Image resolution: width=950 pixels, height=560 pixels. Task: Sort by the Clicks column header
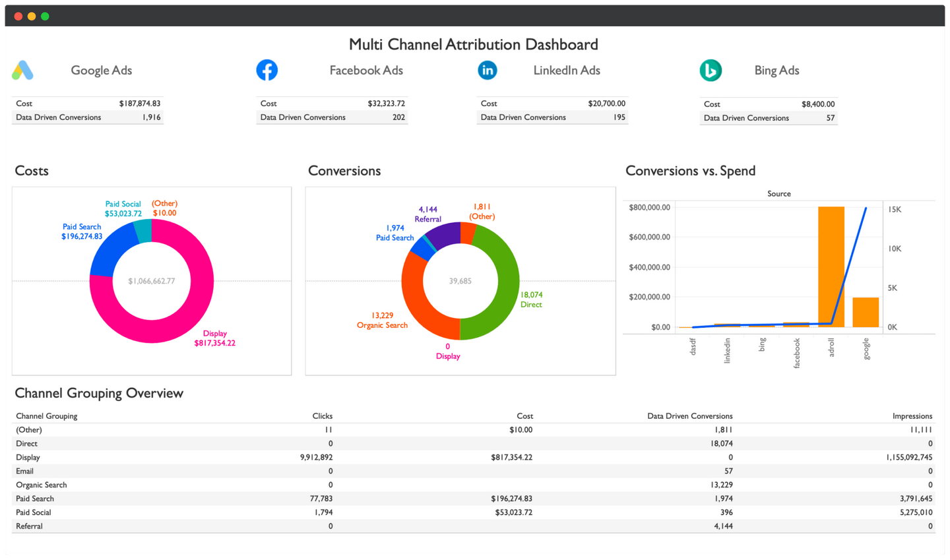click(323, 416)
